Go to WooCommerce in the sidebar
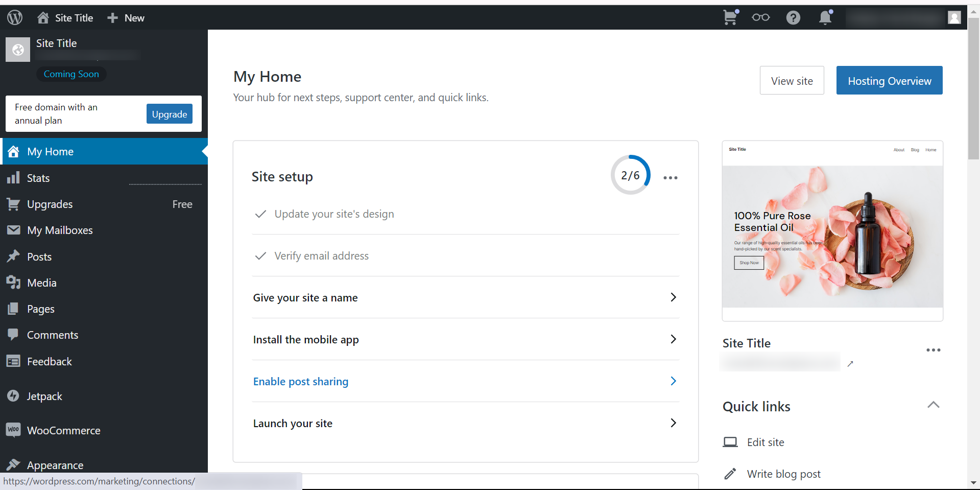The image size is (980, 490). pyautogui.click(x=63, y=430)
